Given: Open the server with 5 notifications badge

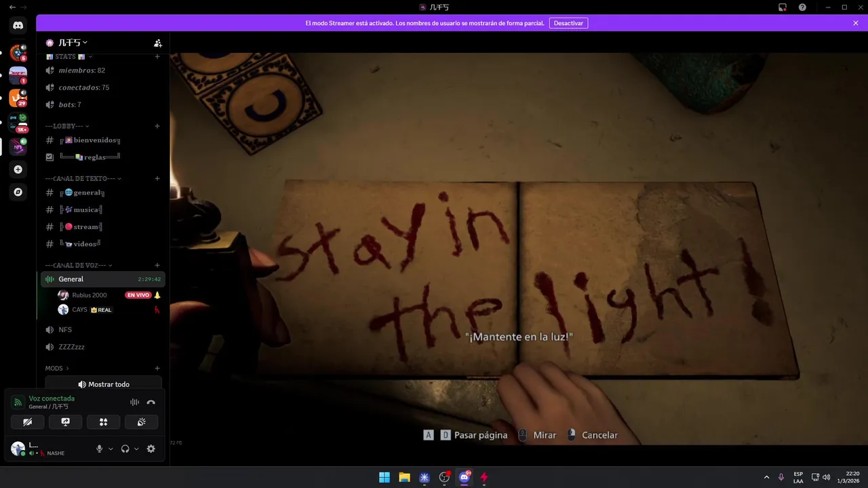Looking at the screenshot, I should click(x=18, y=52).
